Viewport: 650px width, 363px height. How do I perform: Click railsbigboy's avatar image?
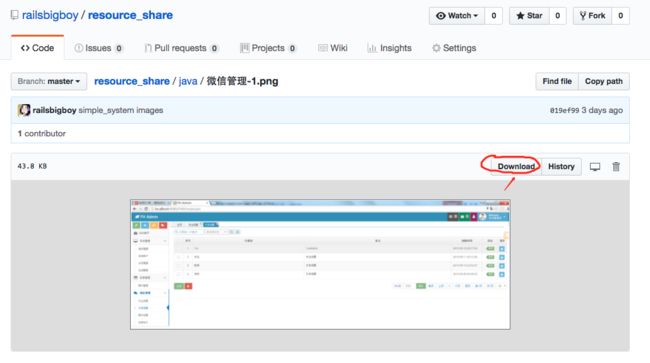24,110
